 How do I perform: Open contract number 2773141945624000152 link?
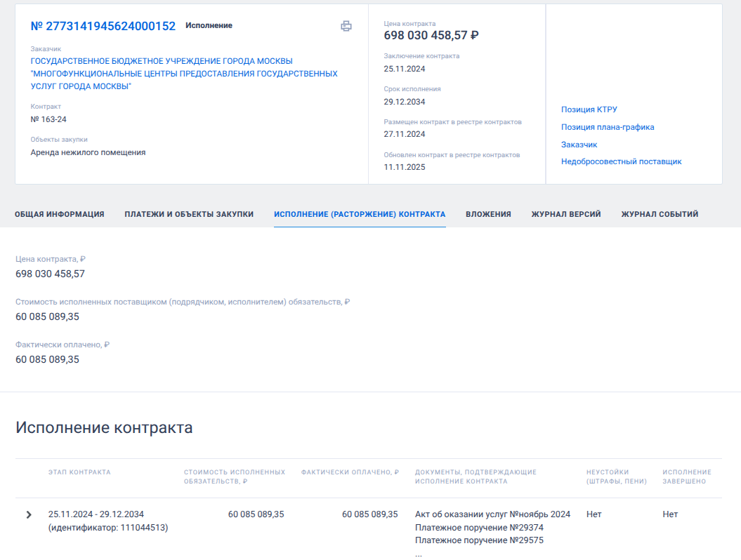click(x=103, y=26)
